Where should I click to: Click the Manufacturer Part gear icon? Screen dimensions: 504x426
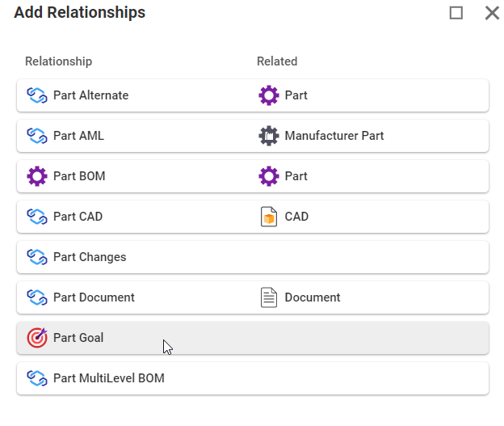point(268,136)
